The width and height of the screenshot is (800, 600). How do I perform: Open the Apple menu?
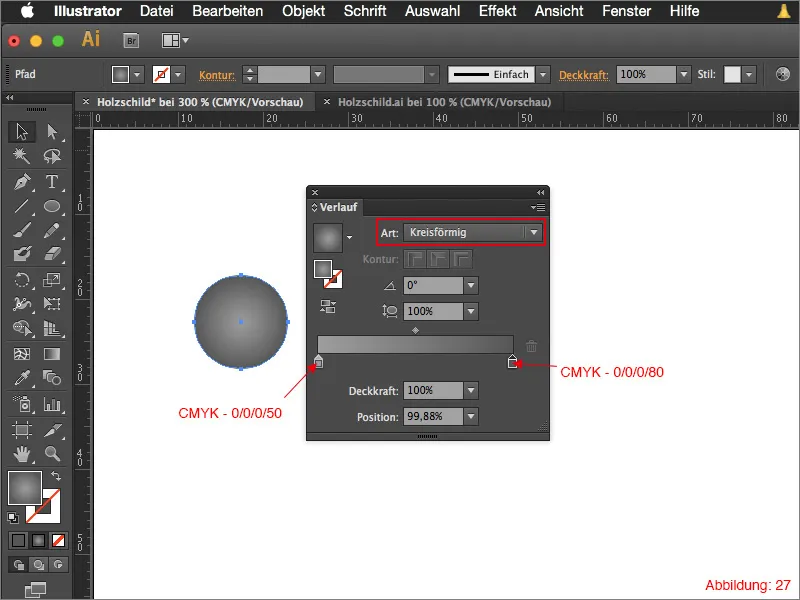(28, 10)
